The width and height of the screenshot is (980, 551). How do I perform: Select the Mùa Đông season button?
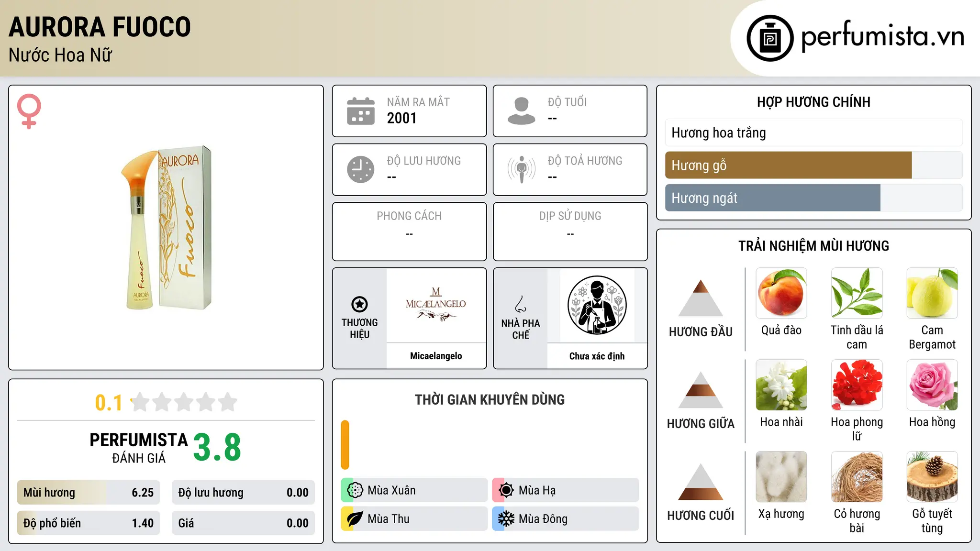coord(566,519)
